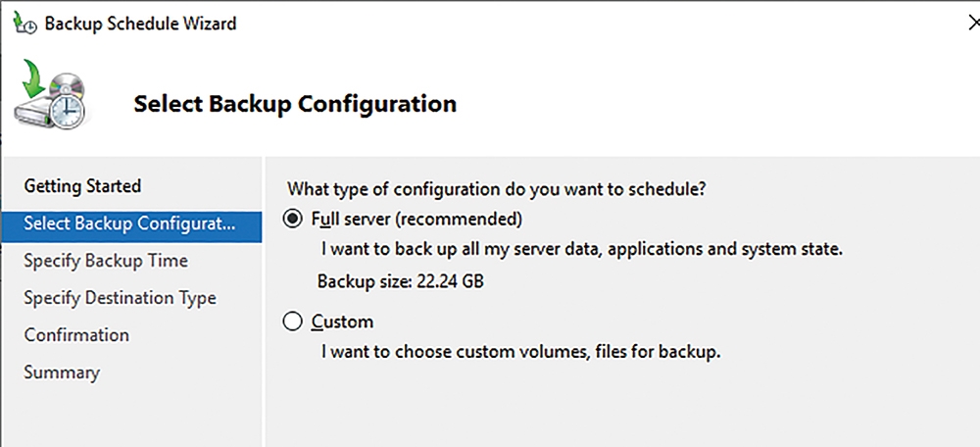This screenshot has width=980, height=447.
Task: Click the Backup size 22.24 GB text
Action: 401,282
